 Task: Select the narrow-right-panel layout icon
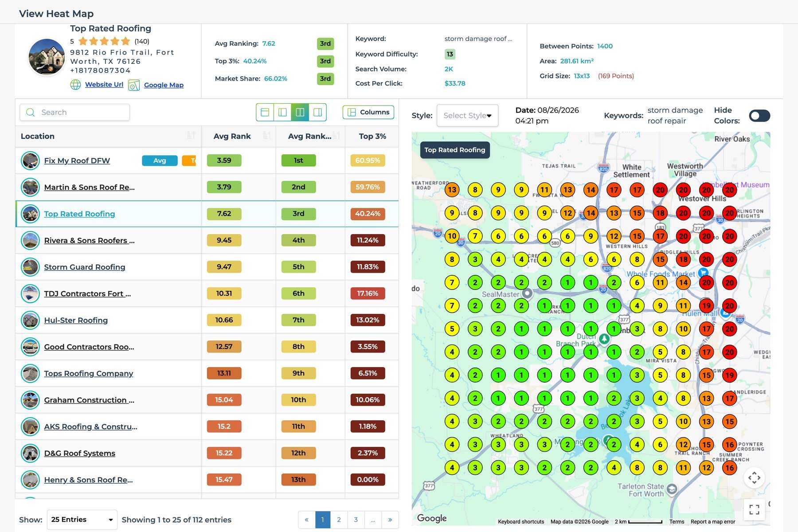coord(317,112)
